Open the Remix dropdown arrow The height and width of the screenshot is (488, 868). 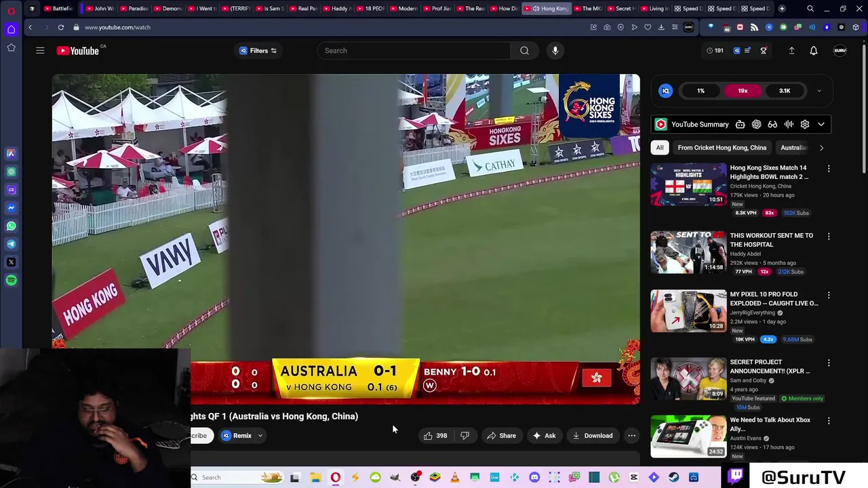pos(260,436)
